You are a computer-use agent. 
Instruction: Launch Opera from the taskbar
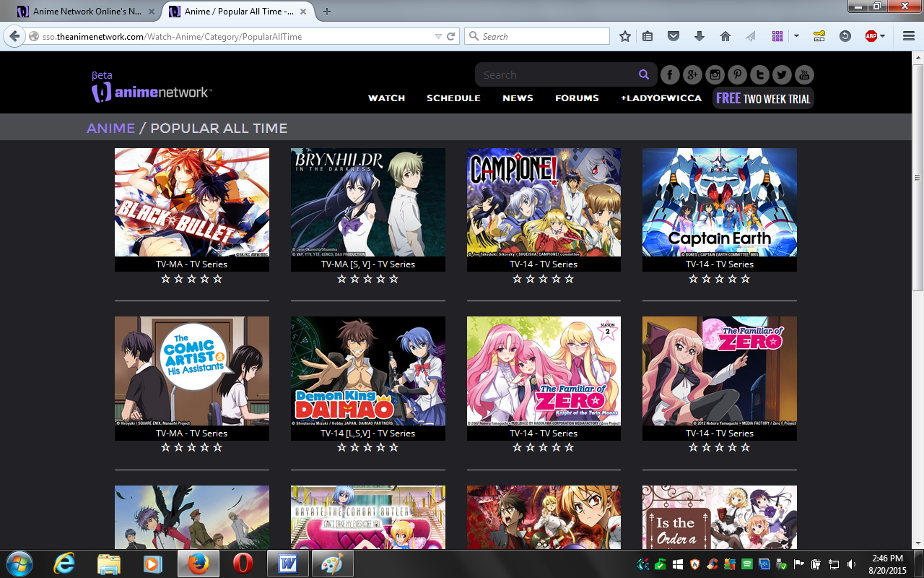click(x=243, y=564)
